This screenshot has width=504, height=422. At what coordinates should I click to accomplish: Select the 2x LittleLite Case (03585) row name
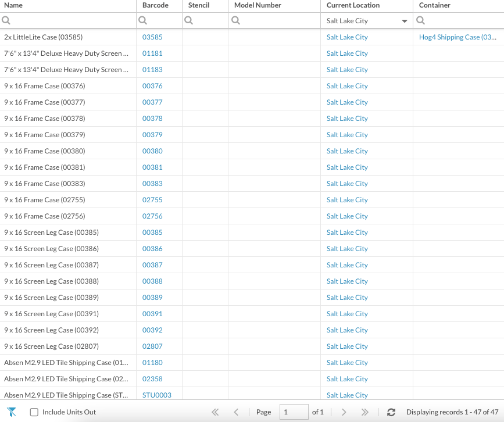[44, 37]
